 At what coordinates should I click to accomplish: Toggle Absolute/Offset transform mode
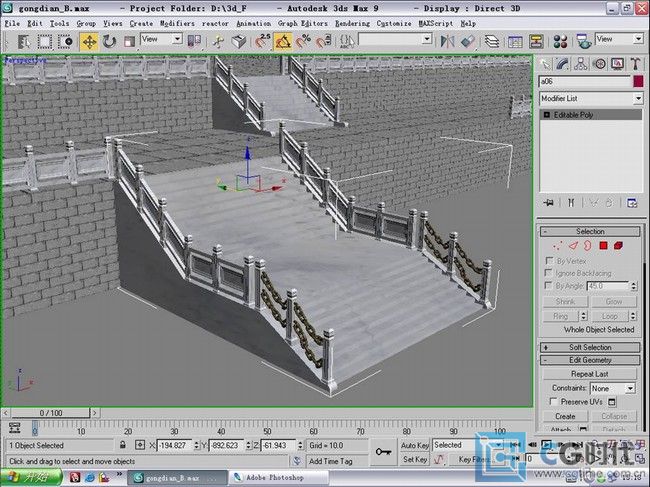point(140,445)
